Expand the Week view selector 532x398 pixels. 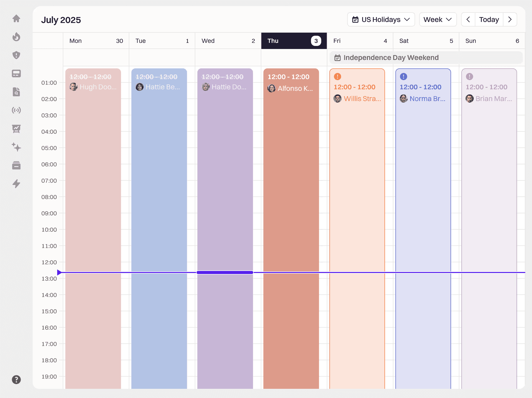[x=438, y=19]
